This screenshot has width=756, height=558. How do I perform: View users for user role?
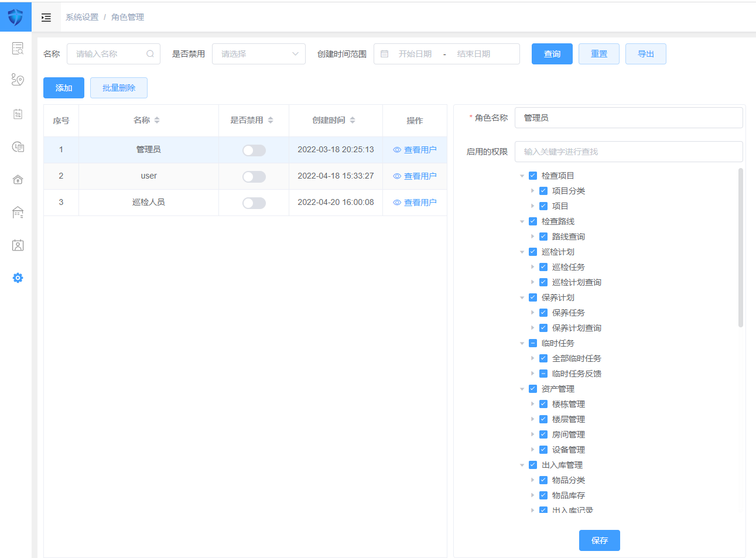click(415, 176)
